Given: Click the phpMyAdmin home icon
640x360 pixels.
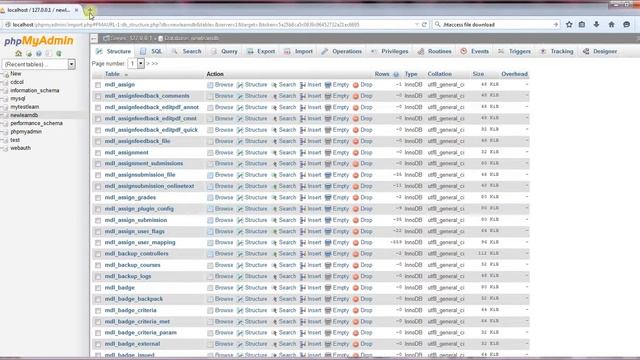Looking at the screenshot, I should [x=18, y=53].
